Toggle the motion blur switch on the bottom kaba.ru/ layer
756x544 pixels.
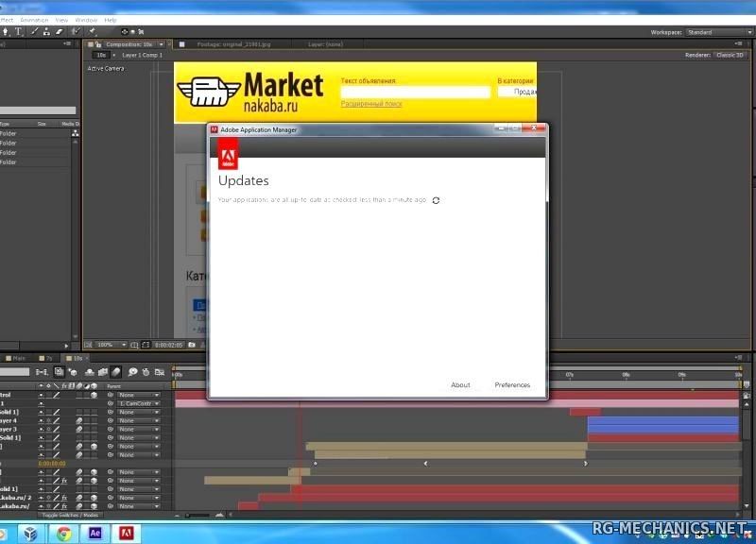pos(79,506)
